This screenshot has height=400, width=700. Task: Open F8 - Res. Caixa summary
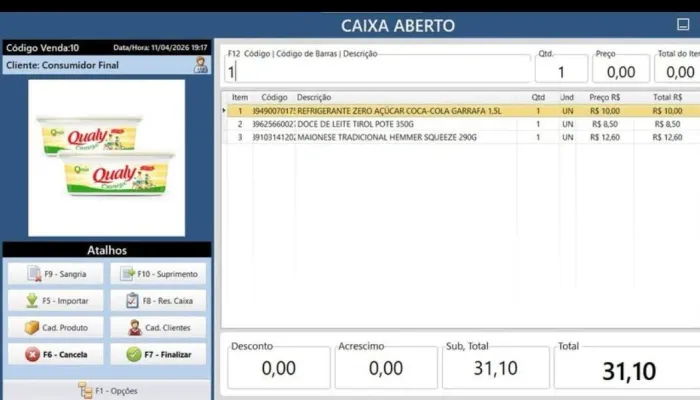(158, 300)
